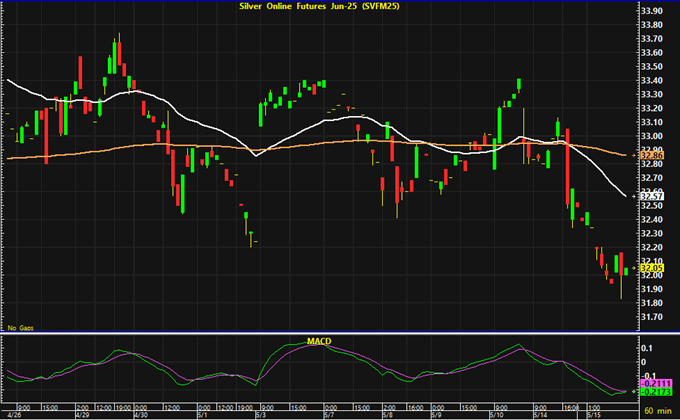Image resolution: width=680 pixels, height=420 pixels.
Task: Click the orange 32.86 moving average price tag
Action: 652,155
